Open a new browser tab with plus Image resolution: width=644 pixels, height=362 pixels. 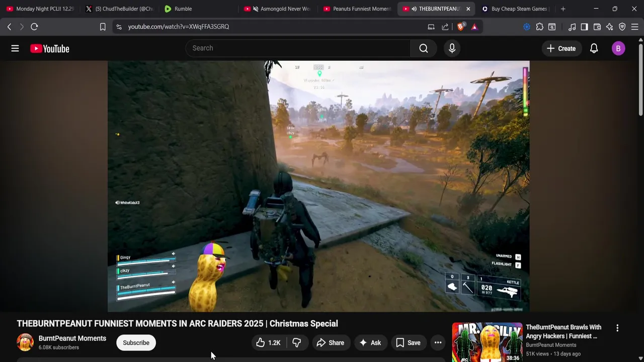click(x=563, y=9)
